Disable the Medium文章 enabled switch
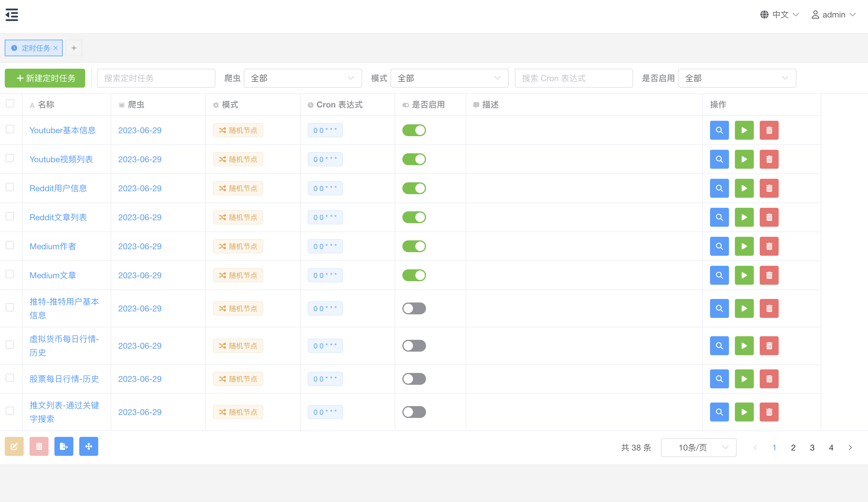Screen dimensions: 868x502 tap(414, 275)
